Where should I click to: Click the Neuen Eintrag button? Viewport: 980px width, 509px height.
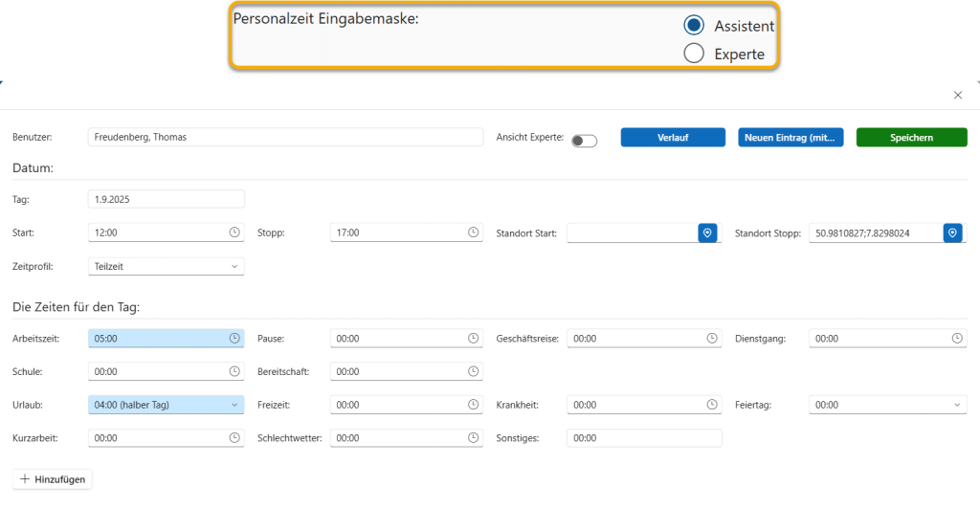pyautogui.click(x=791, y=138)
